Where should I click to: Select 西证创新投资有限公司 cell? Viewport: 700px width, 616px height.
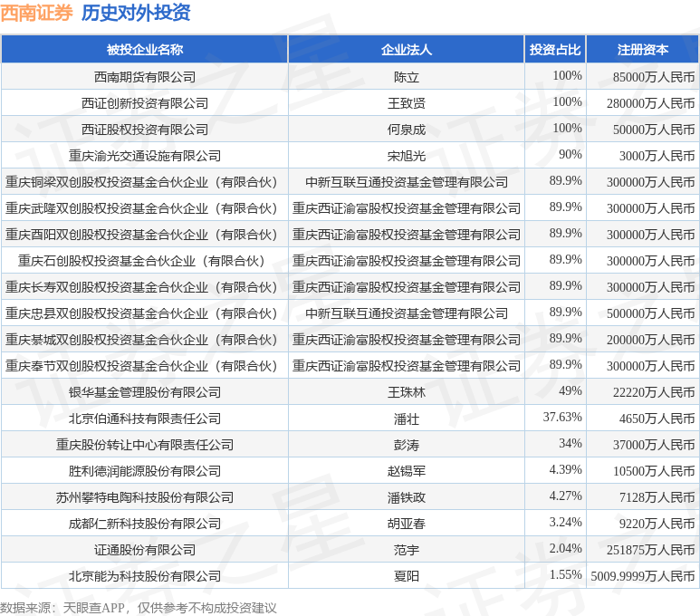(145, 103)
